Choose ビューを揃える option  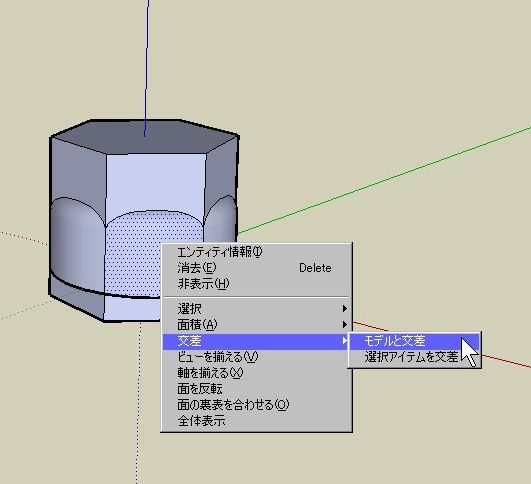tap(256, 357)
